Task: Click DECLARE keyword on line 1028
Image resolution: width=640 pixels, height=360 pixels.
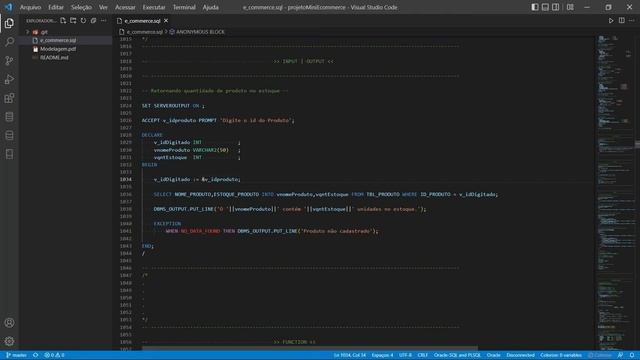Action: (152, 135)
